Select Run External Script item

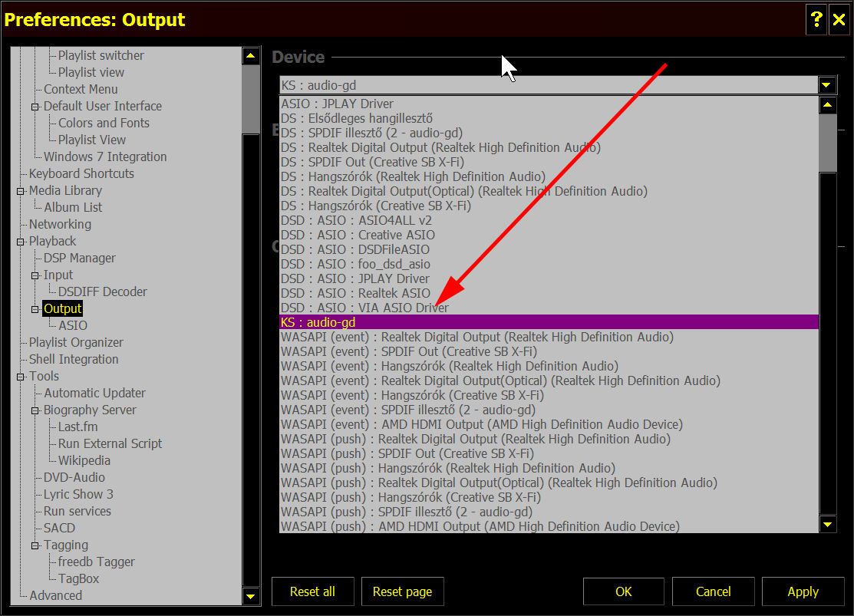(x=110, y=444)
